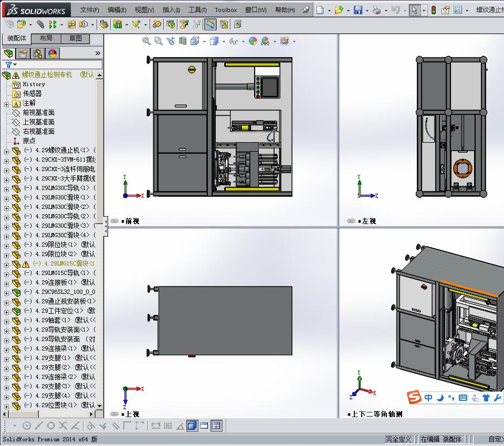Screen dimensions: 504x446
Task: Click the Mate paperclip icon
Action: click(x=40, y=24)
